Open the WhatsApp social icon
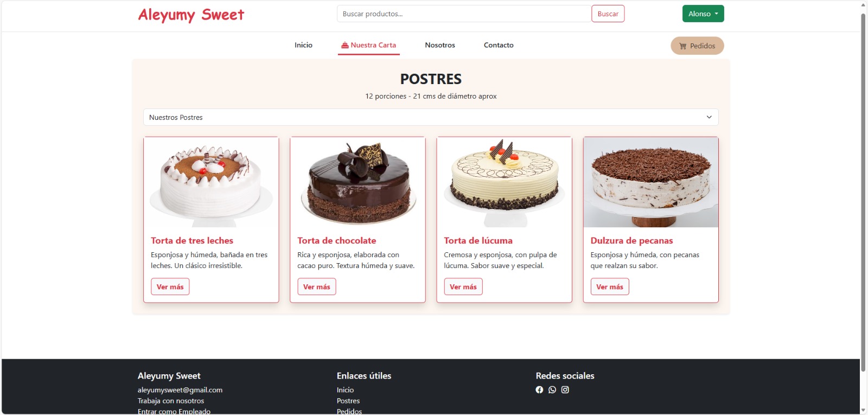Screen dimensions: 868x415 point(552,390)
